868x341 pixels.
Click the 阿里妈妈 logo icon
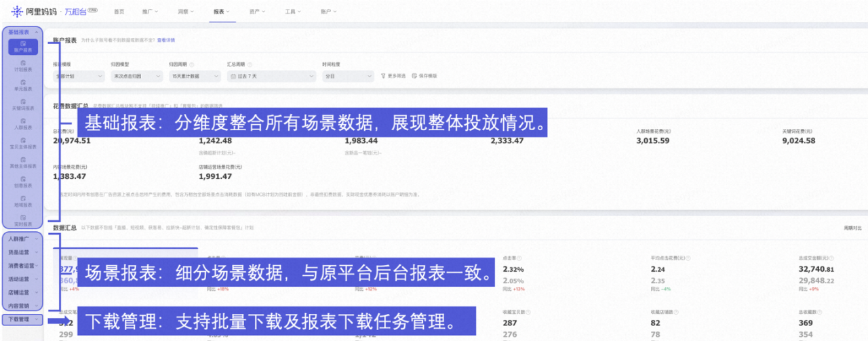pos(18,11)
